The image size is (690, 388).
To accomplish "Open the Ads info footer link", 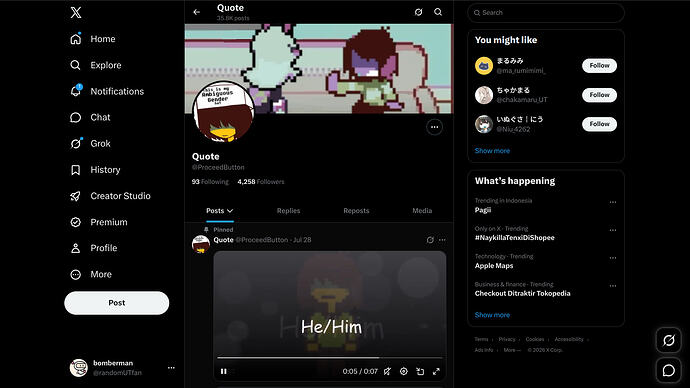I will 483,350.
